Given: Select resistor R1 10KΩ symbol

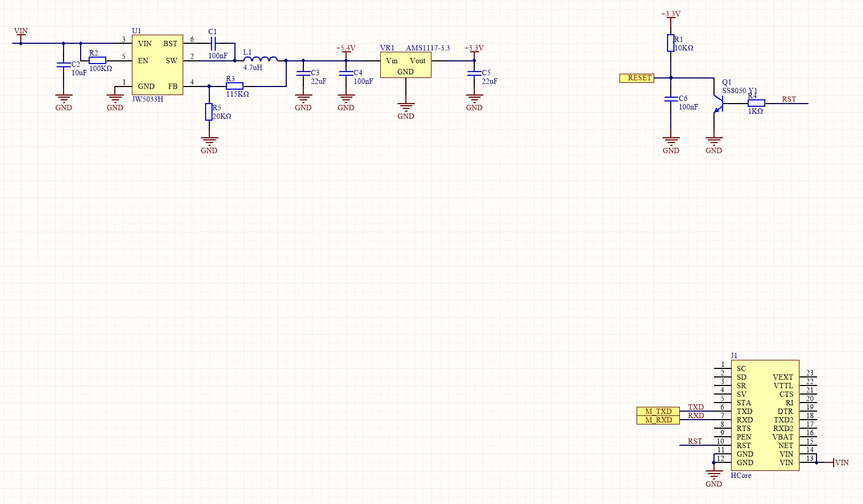Looking at the screenshot, I should pyautogui.click(x=671, y=43).
